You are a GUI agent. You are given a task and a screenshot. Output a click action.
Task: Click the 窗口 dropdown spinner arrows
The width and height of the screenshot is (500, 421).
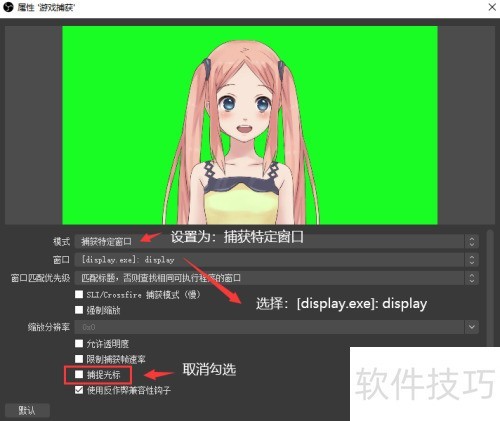point(472,260)
